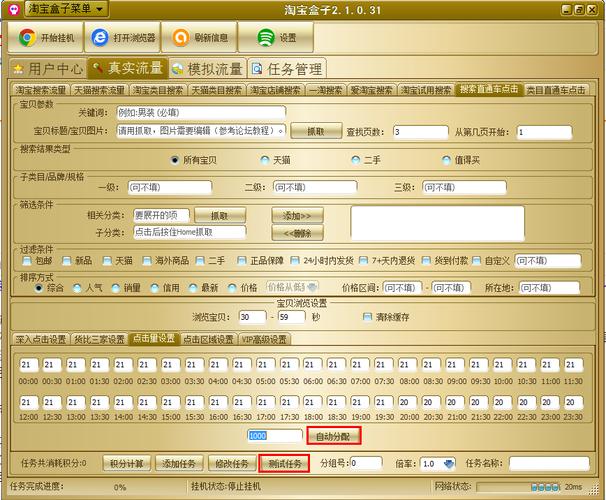
Task: Tick the 自定义 filter checkbox
Action: [477, 261]
